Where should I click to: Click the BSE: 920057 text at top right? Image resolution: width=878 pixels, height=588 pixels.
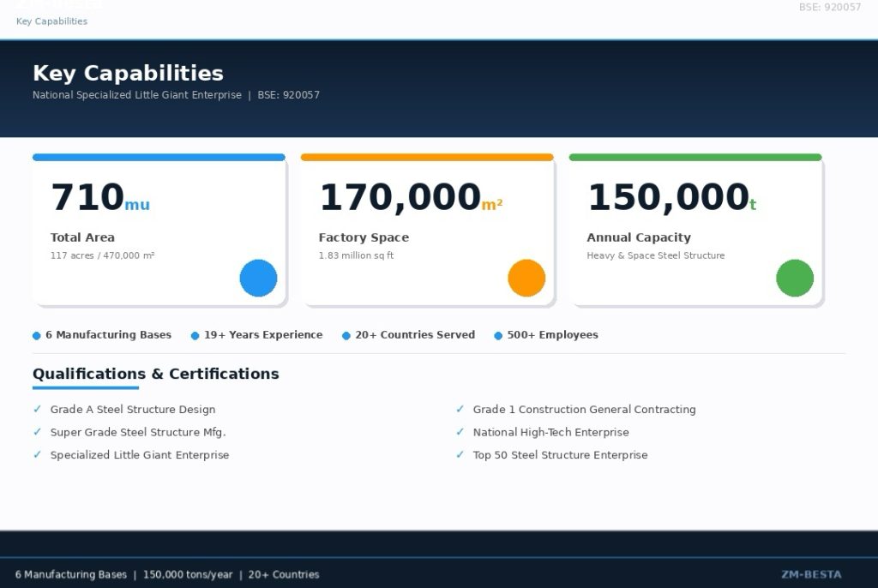(x=829, y=7)
